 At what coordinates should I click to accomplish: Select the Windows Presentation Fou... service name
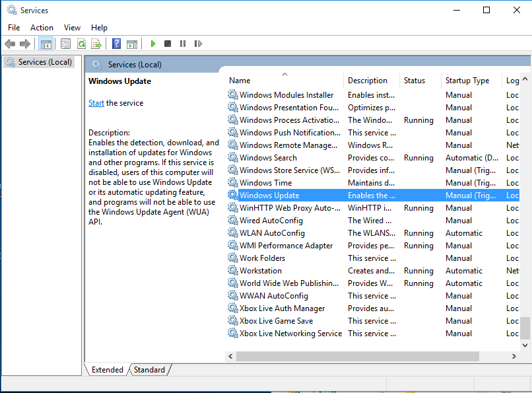[x=289, y=107]
